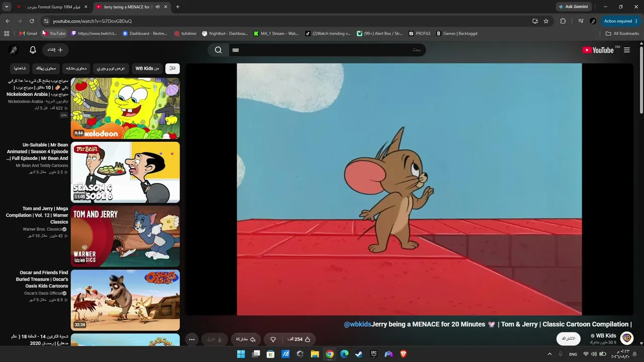The image size is (644, 362).
Task: Subscribe to WB Kids with 'الاشتراك' button
Action: pyautogui.click(x=569, y=338)
